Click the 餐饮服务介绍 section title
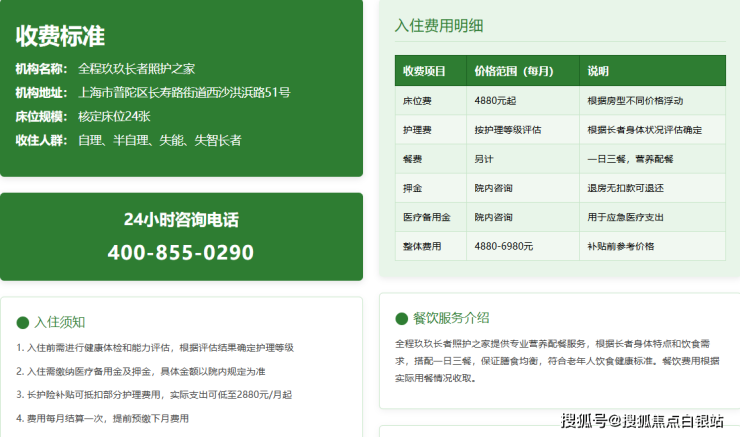 pyautogui.click(x=451, y=318)
